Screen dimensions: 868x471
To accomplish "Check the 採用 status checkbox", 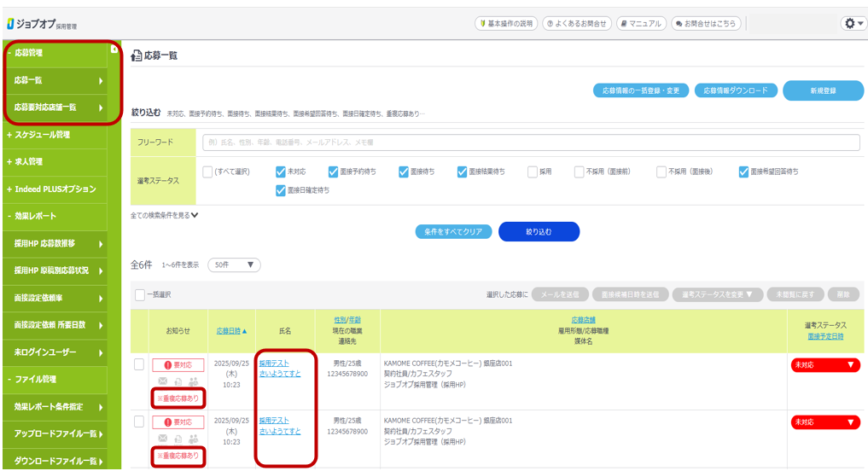I will (533, 172).
